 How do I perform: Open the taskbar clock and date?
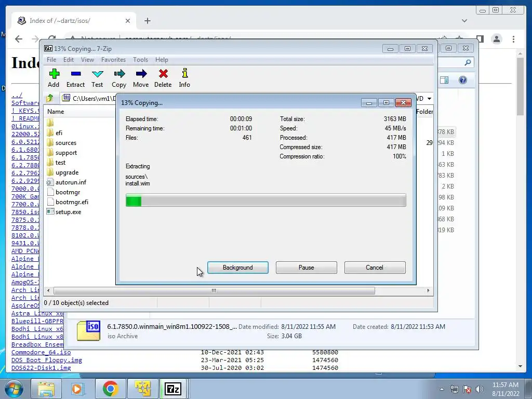pyautogui.click(x=506, y=389)
